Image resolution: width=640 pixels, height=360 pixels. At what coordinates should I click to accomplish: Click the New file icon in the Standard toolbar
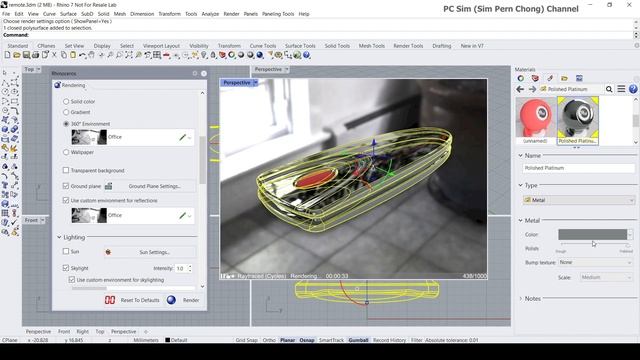coord(7,55)
